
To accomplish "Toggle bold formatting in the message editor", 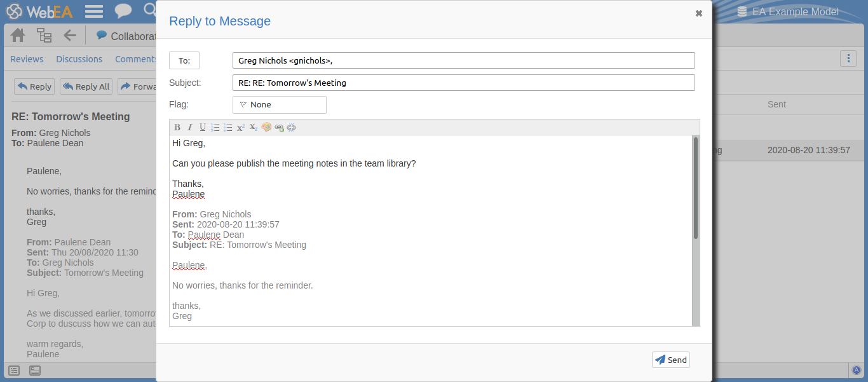I will coord(177,127).
